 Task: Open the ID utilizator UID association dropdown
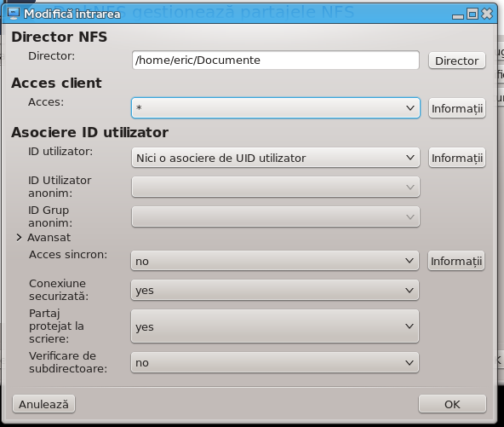[276, 158]
